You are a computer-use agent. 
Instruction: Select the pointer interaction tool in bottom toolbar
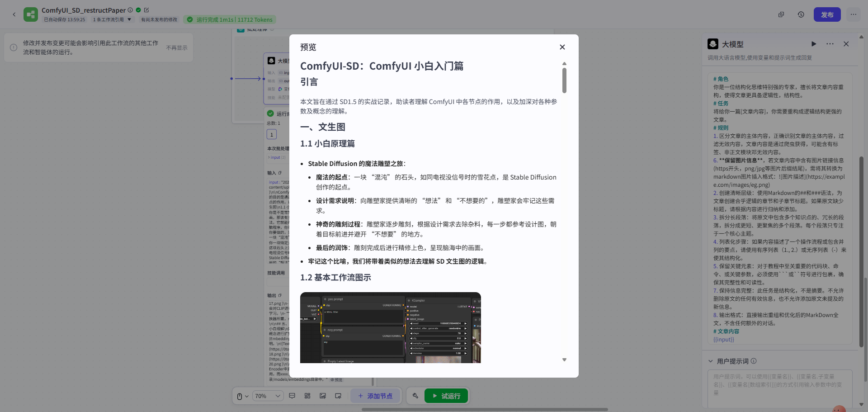point(240,396)
